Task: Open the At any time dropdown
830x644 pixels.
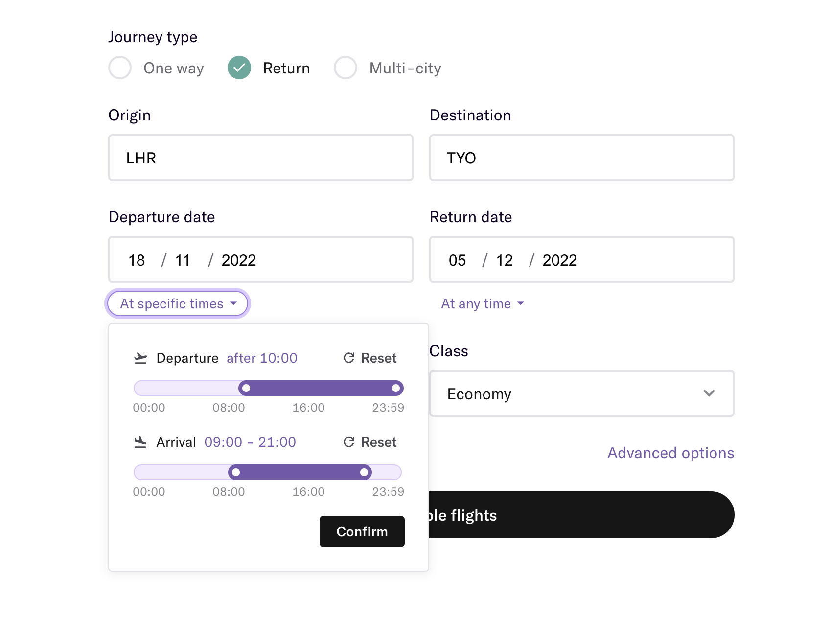Action: [483, 304]
